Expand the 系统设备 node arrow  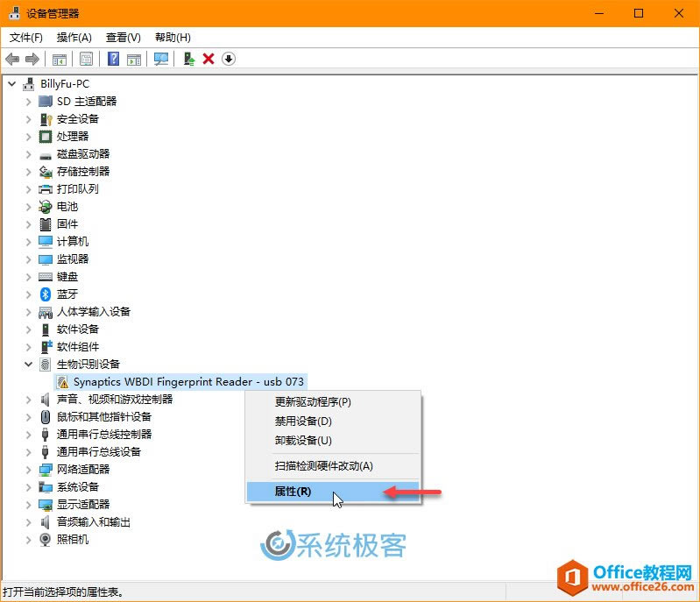29,487
